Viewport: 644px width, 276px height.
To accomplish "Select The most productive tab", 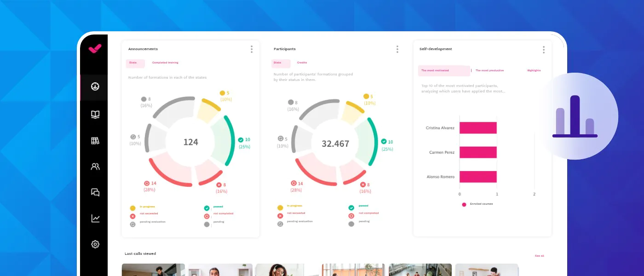I will tap(489, 71).
